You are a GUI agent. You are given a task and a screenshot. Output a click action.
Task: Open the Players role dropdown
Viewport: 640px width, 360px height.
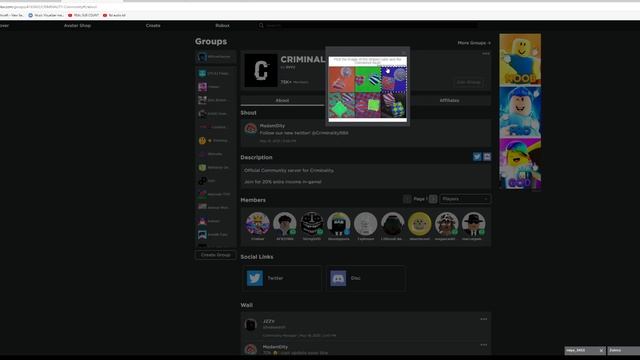465,199
